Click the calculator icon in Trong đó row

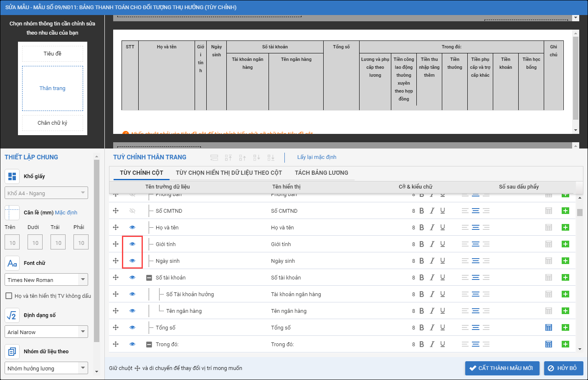[549, 344]
